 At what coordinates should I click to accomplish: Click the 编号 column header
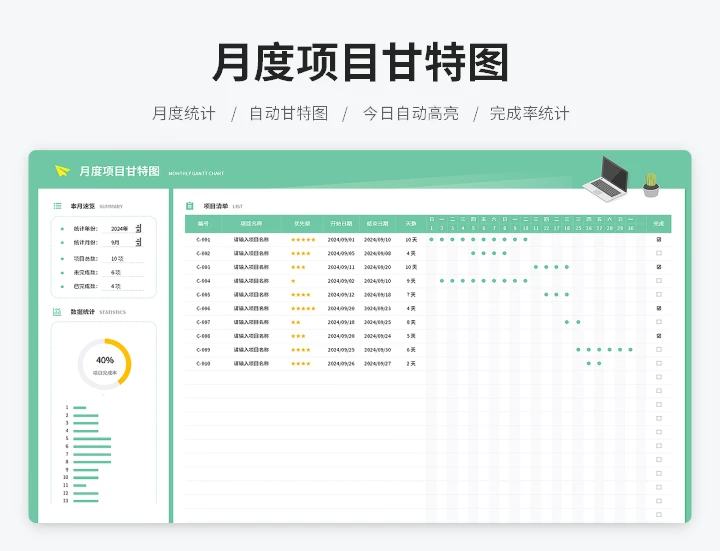203,224
